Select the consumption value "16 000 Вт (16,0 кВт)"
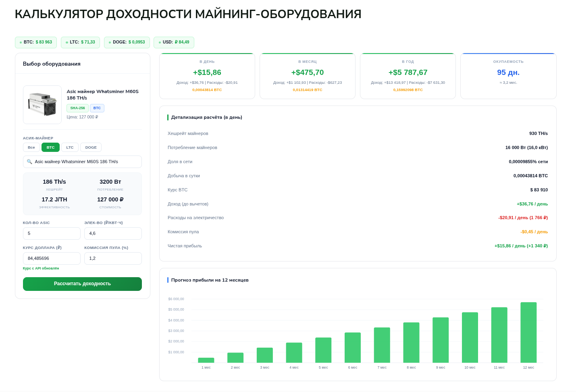576x392 pixels. 526,147
